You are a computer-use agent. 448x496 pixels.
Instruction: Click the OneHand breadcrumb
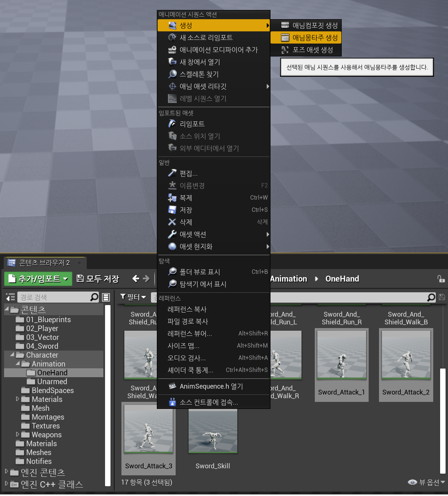tap(342, 279)
